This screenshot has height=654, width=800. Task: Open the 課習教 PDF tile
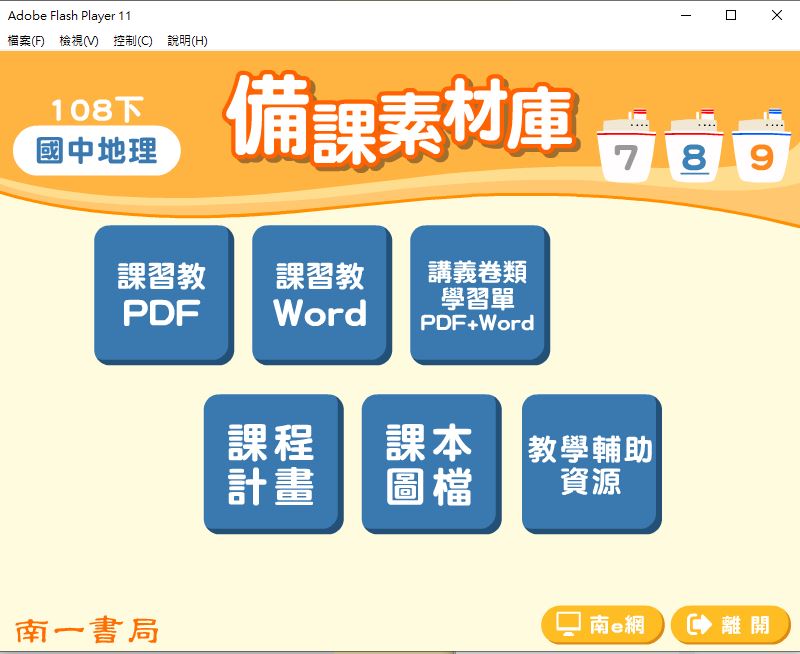[163, 294]
